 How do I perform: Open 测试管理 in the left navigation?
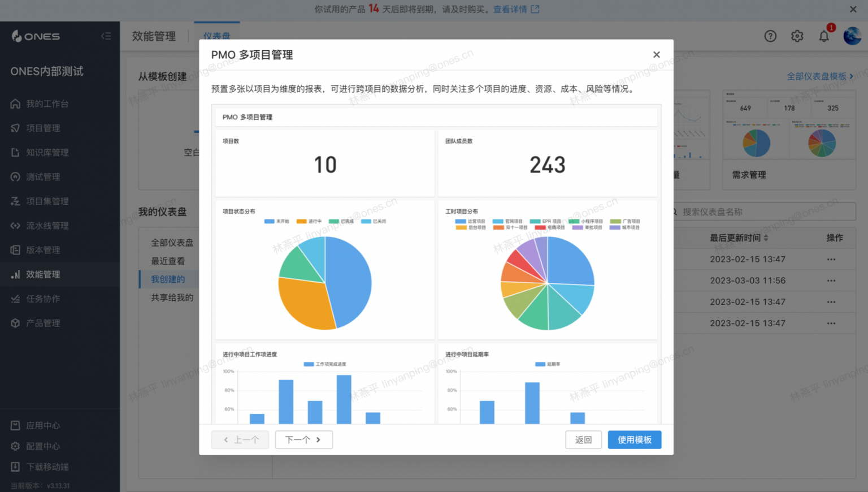pos(43,176)
